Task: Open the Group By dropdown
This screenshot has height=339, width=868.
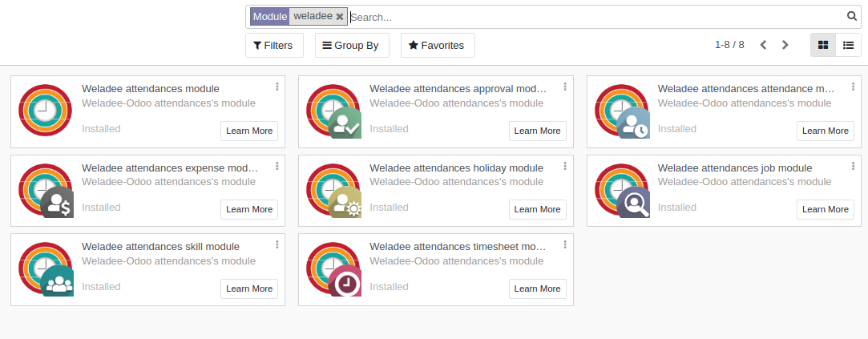Action: [x=352, y=46]
